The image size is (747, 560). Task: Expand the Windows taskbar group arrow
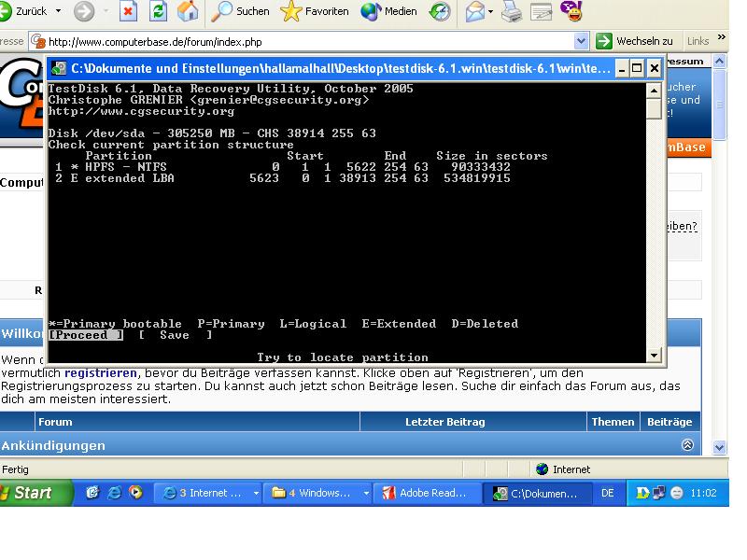coord(366,494)
